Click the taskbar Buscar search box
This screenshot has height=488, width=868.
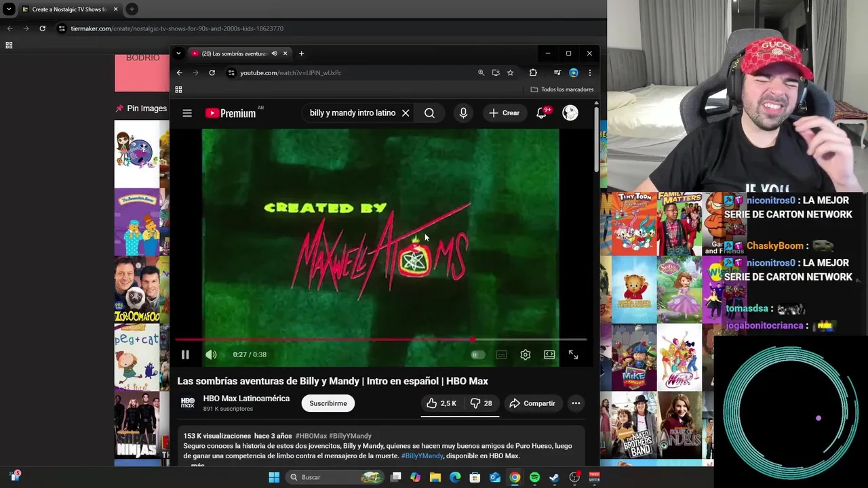335,477
